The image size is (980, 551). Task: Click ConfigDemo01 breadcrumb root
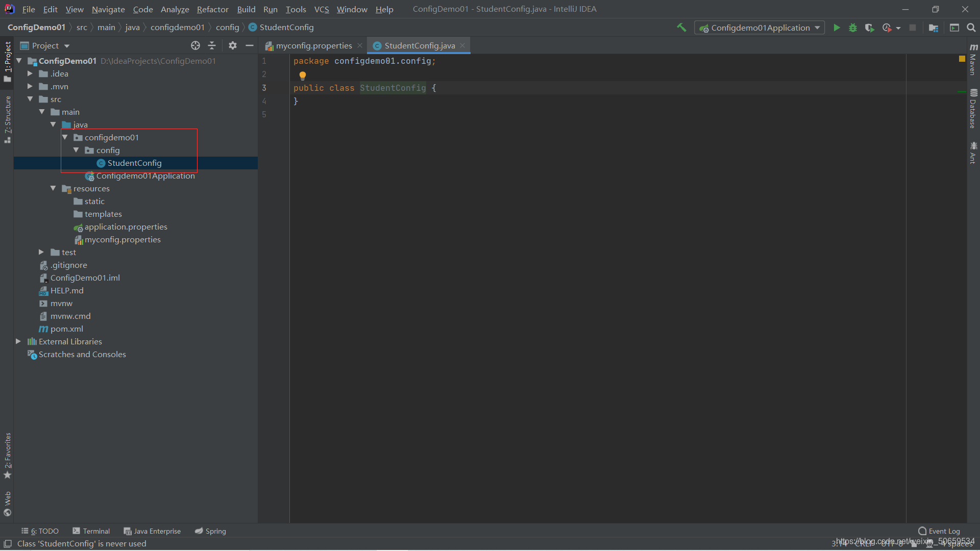[x=36, y=27]
